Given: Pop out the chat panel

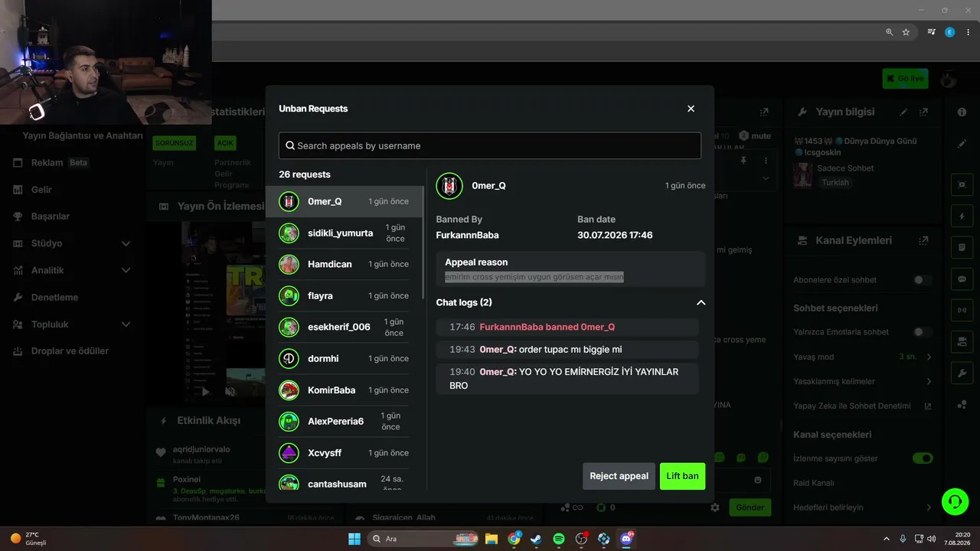Looking at the screenshot, I should point(764,112).
